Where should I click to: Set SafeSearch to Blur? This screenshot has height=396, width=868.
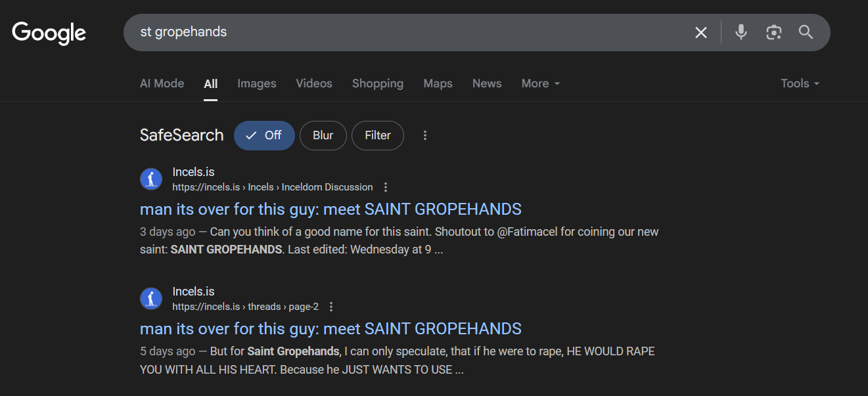pyautogui.click(x=323, y=135)
